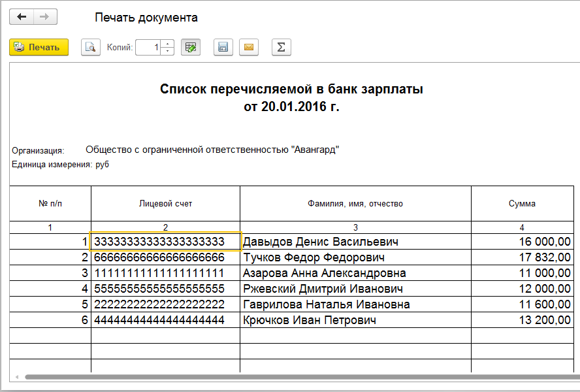Increase copies count with up arrow
The height and width of the screenshot is (392, 580).
pos(167,44)
